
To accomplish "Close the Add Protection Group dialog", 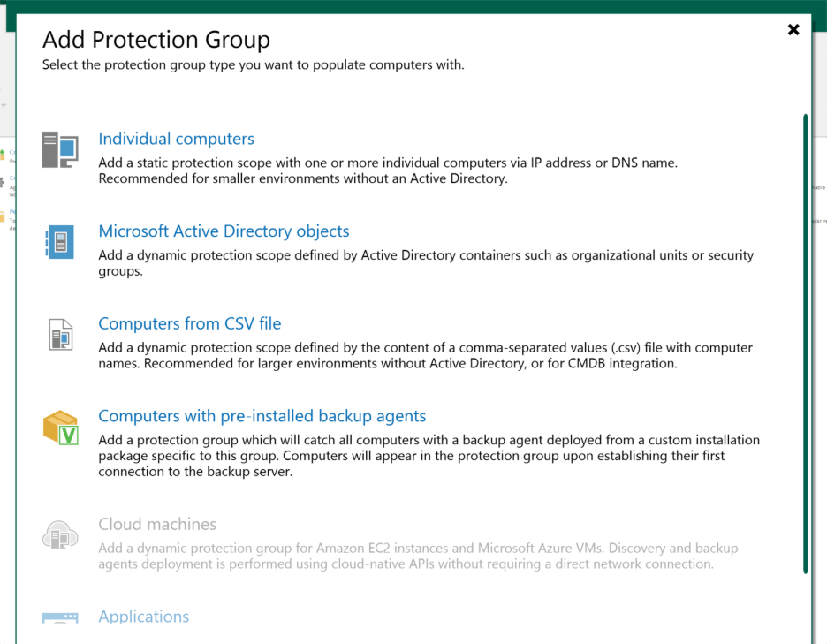I will point(793,30).
